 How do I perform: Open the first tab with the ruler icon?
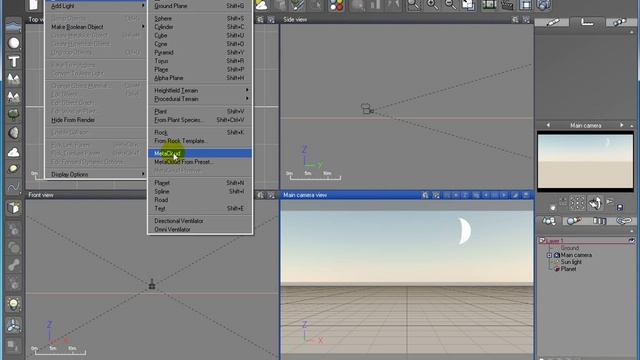pyautogui.click(x=553, y=22)
